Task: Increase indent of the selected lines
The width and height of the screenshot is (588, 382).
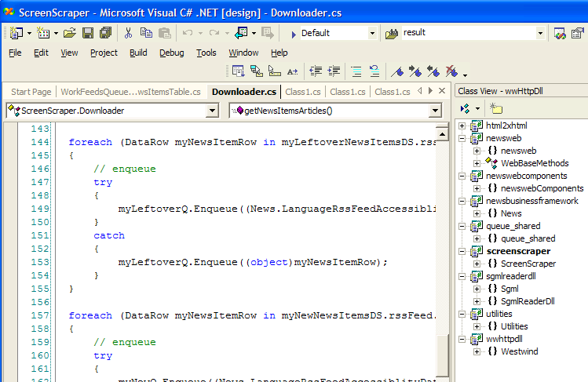Action: [335, 71]
